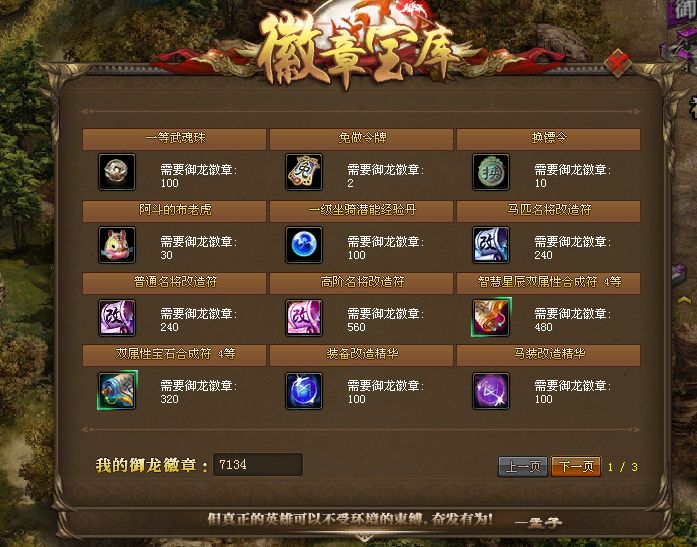Select the 一等武魂珠 item icon
The width and height of the screenshot is (697, 547).
pos(116,172)
